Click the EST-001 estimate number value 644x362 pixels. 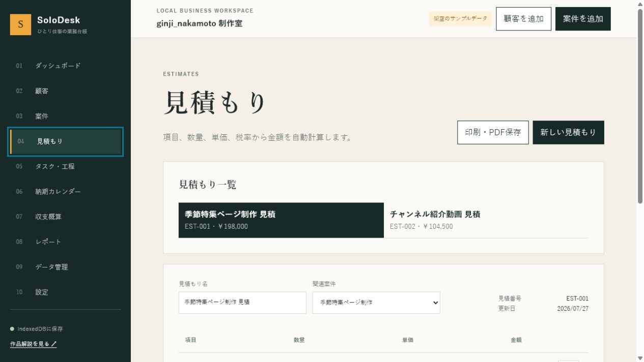click(577, 298)
